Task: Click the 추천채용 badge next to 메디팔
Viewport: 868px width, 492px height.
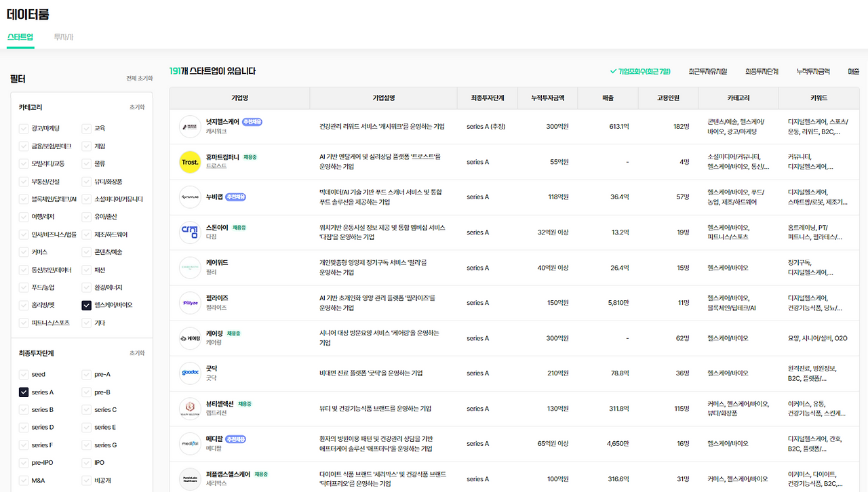Action: pyautogui.click(x=235, y=439)
